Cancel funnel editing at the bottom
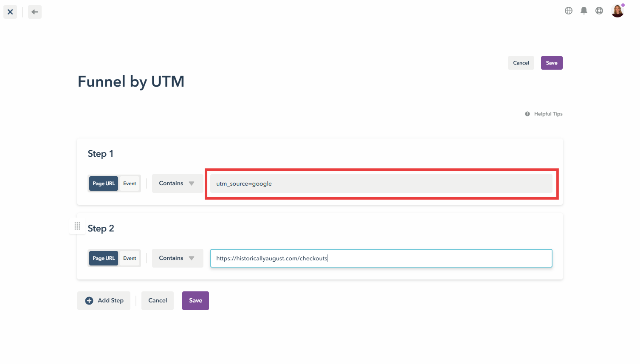Image resolution: width=640 pixels, height=364 pixels. tap(157, 300)
